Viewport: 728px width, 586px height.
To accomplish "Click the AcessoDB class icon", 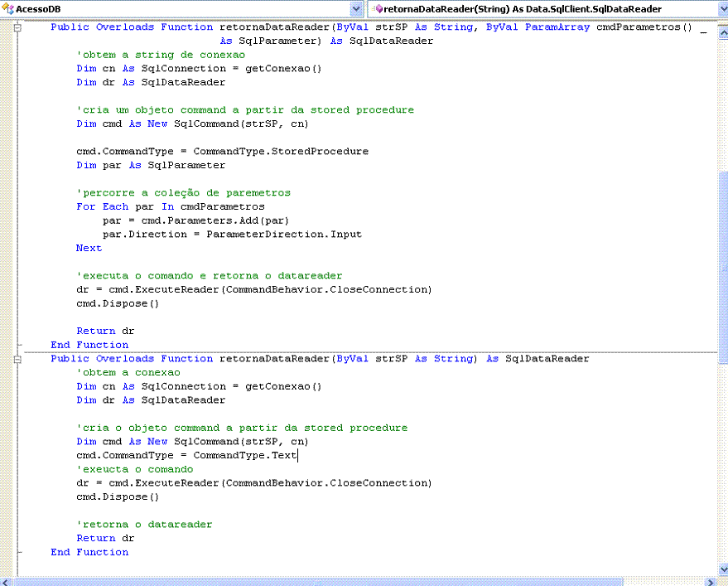I will tap(8, 8).
